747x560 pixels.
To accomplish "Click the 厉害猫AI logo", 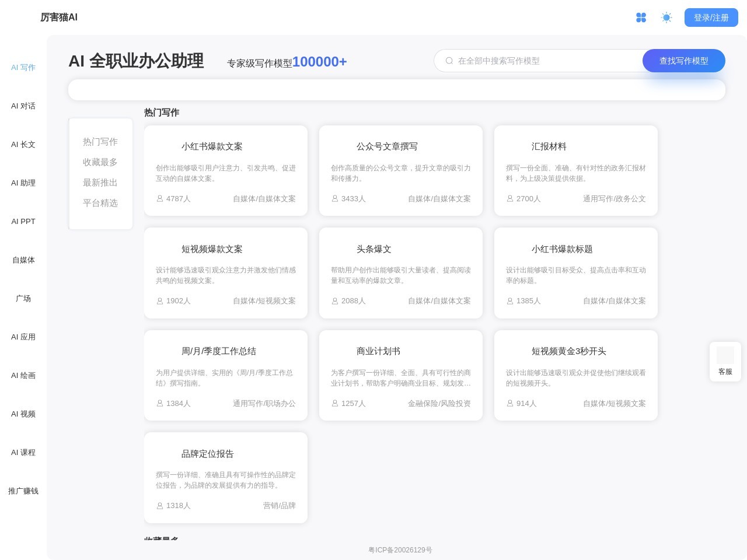I will tap(59, 17).
